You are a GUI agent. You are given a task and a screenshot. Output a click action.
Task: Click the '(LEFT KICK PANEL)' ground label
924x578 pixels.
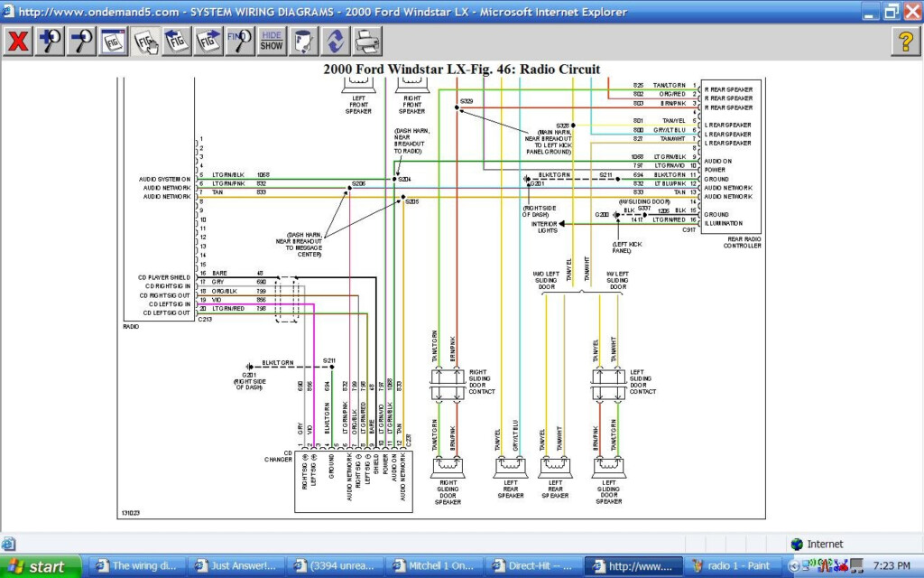point(626,247)
